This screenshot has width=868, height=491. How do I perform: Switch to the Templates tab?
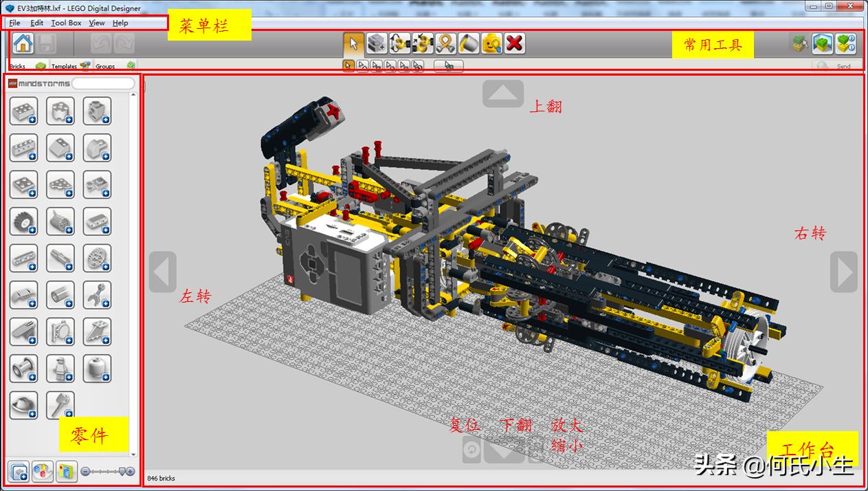tap(70, 66)
